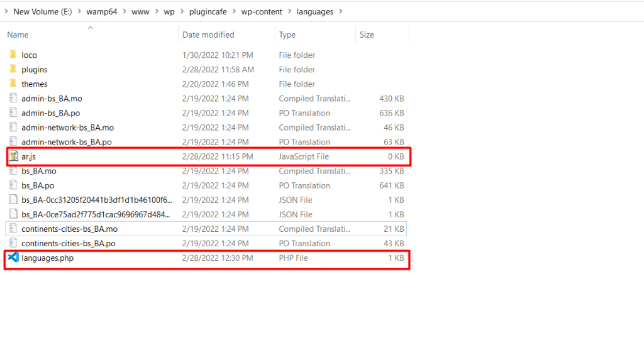Screen dimensions: 644x338
Task: Click the 2/28/2022 12:30 PM date
Action: pos(218,258)
